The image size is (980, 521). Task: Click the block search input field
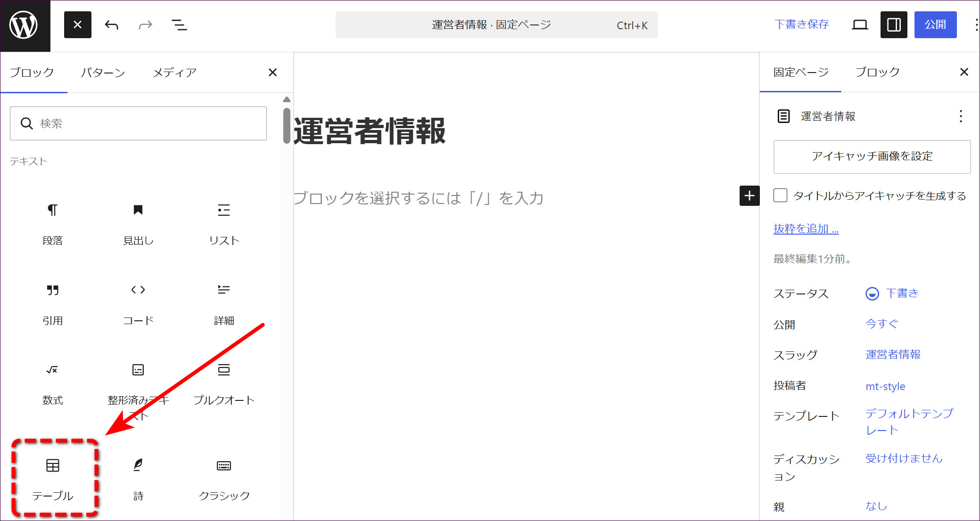[x=138, y=123]
